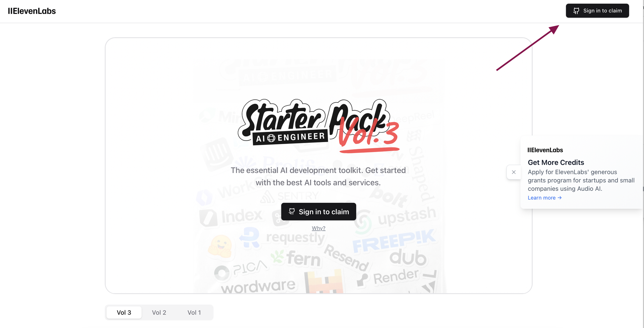The image size is (644, 328).
Task: Click the essential AI development toolkit tagline
Action: pyautogui.click(x=318, y=176)
